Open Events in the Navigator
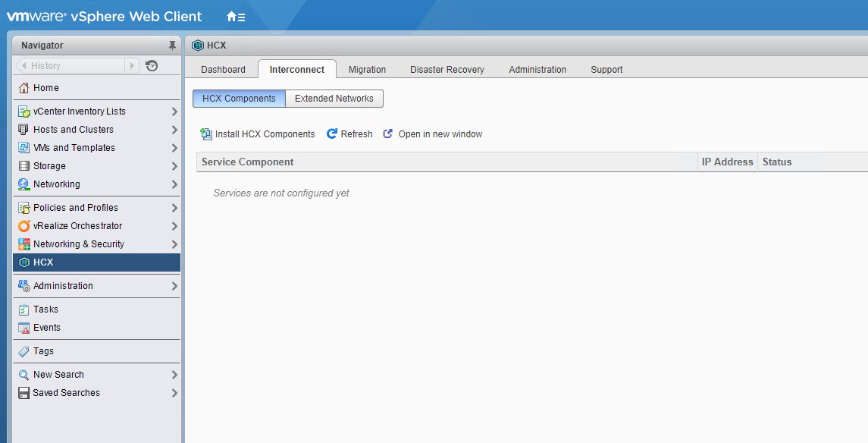The width and height of the screenshot is (868, 443). click(46, 328)
